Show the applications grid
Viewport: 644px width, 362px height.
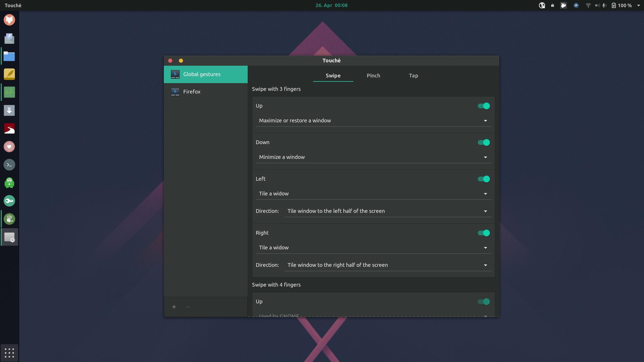coord(9,353)
